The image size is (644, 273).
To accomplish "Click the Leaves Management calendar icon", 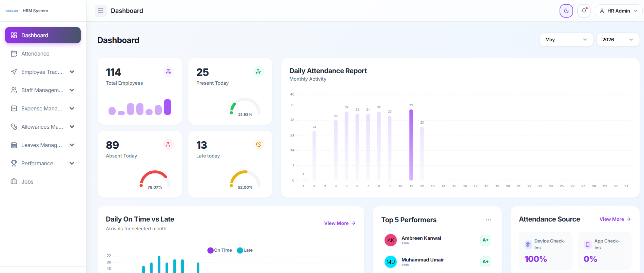I will tap(14, 145).
